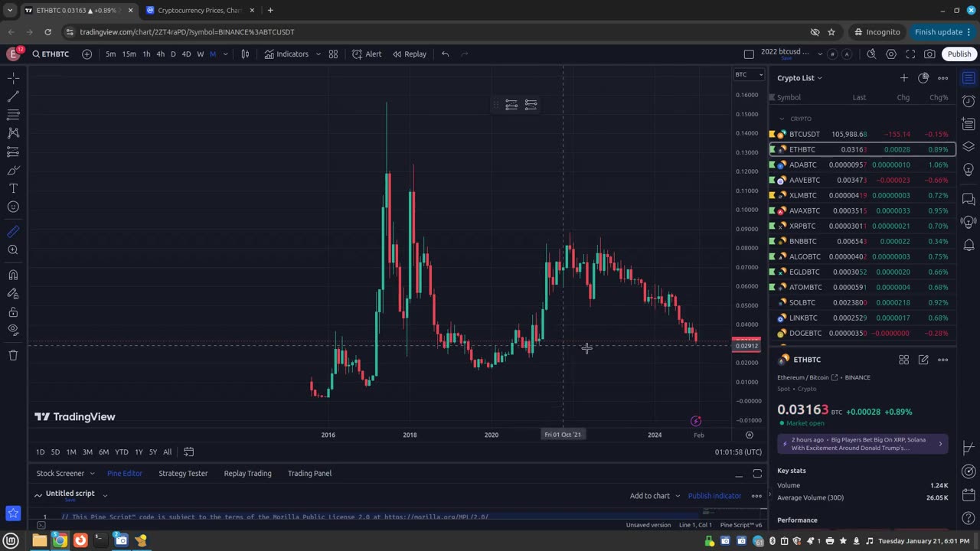Open the Chats panel icon
980x551 pixels.
pyautogui.click(x=969, y=200)
